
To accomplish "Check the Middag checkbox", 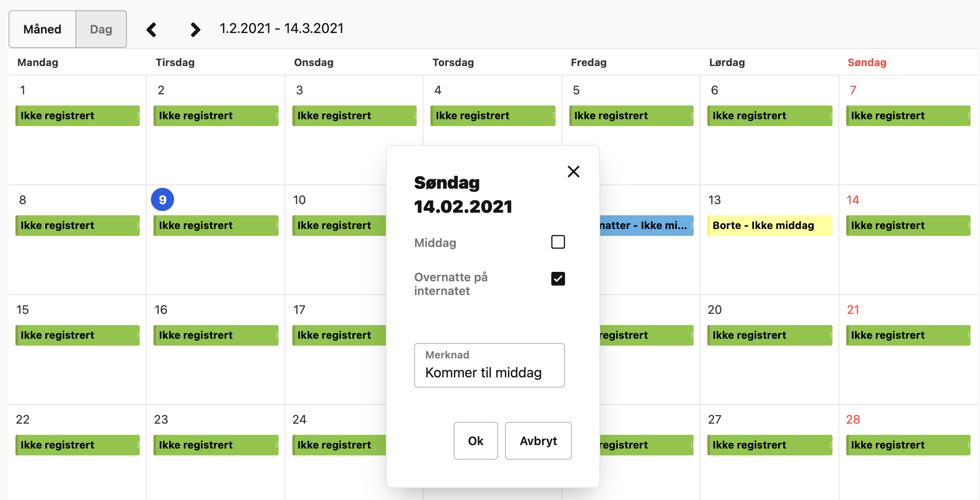I will (x=558, y=242).
